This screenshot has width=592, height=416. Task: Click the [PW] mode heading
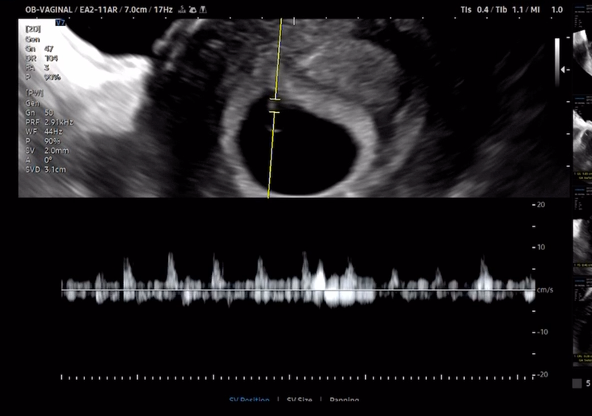point(34,93)
